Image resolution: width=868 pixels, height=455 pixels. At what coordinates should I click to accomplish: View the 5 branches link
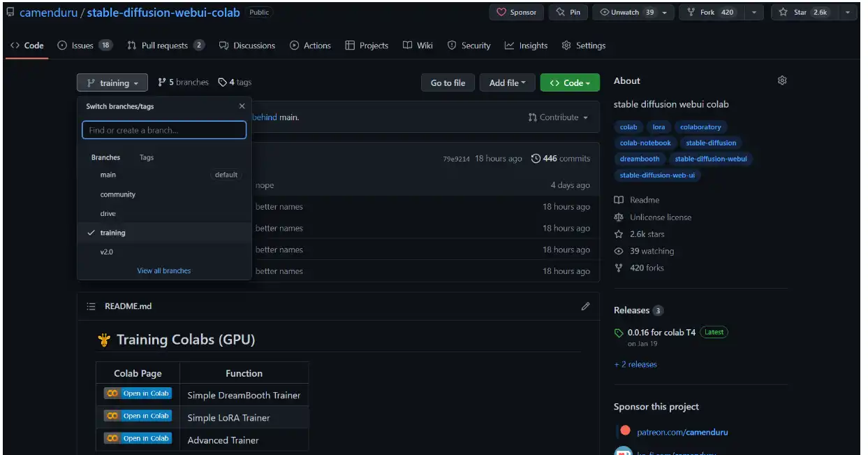[184, 82]
